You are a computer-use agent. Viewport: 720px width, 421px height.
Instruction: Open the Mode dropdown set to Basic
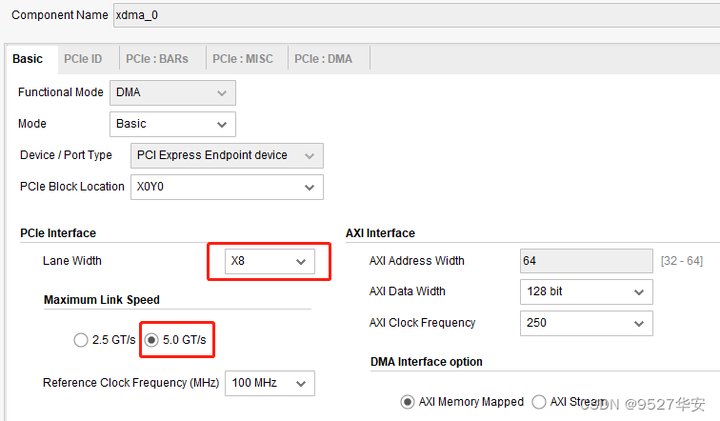click(172, 124)
